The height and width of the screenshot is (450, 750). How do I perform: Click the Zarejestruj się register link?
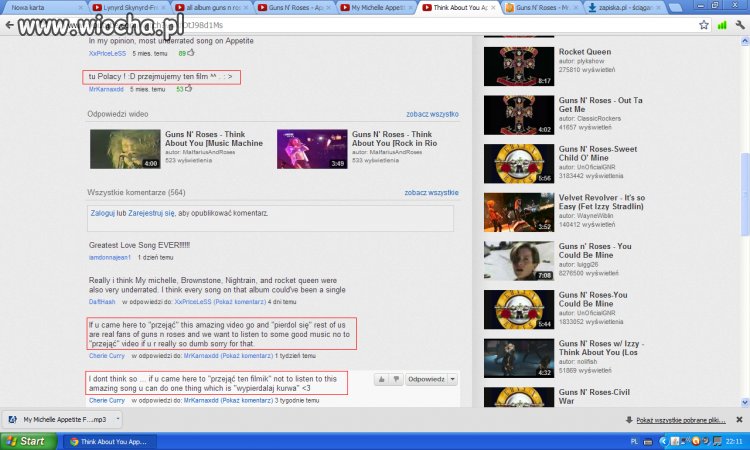click(x=151, y=213)
